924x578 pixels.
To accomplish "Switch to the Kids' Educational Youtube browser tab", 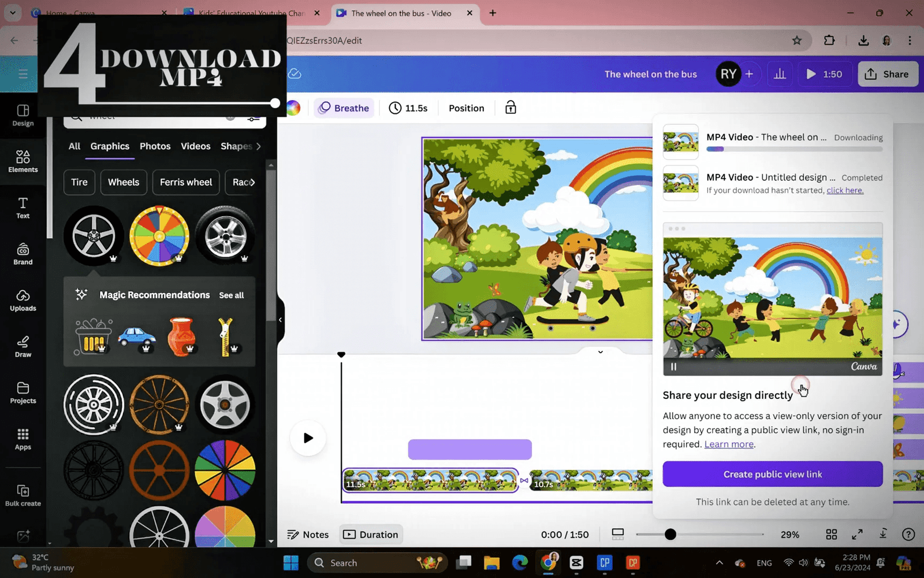I will click(x=252, y=13).
